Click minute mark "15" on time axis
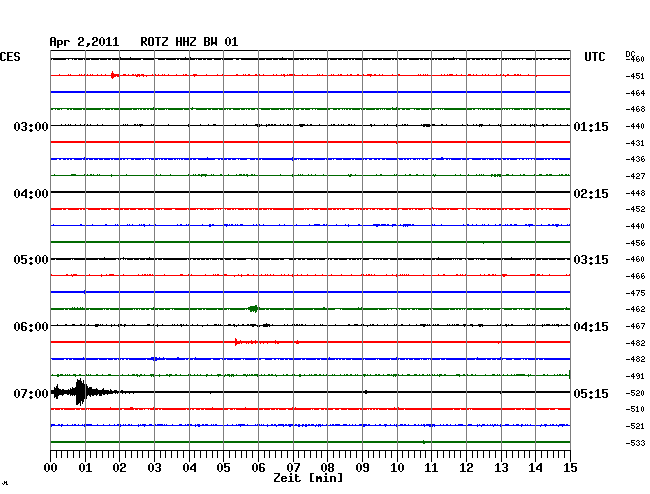 570,467
